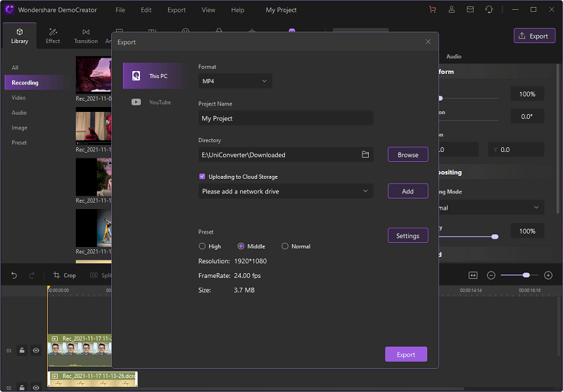
Task: Click the folder icon in Directory field
Action: pyautogui.click(x=365, y=155)
